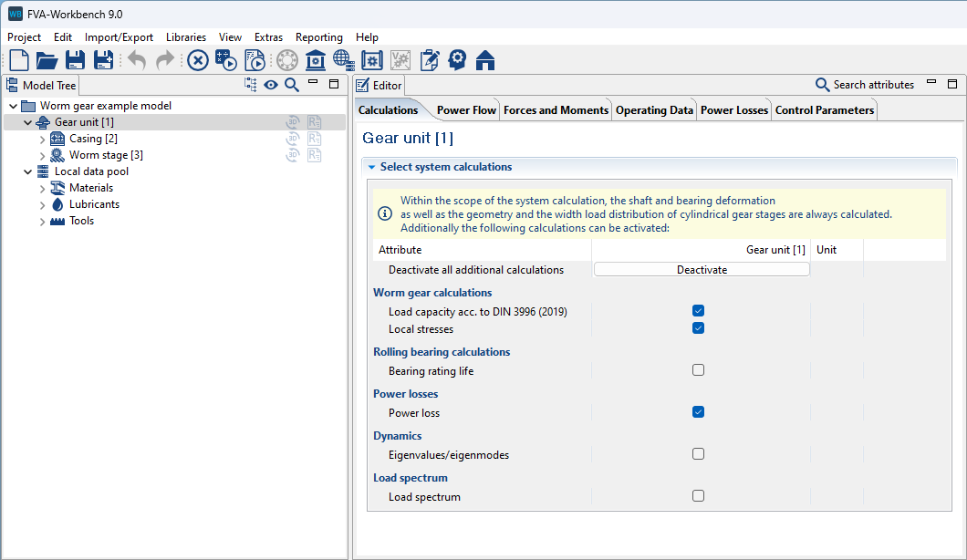This screenshot has width=967, height=560.
Task: Enable the Bearing rating life checkbox
Action: point(698,370)
